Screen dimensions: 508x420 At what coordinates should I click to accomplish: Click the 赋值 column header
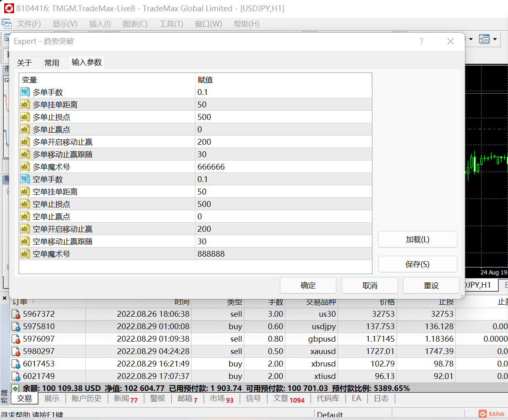(283, 80)
